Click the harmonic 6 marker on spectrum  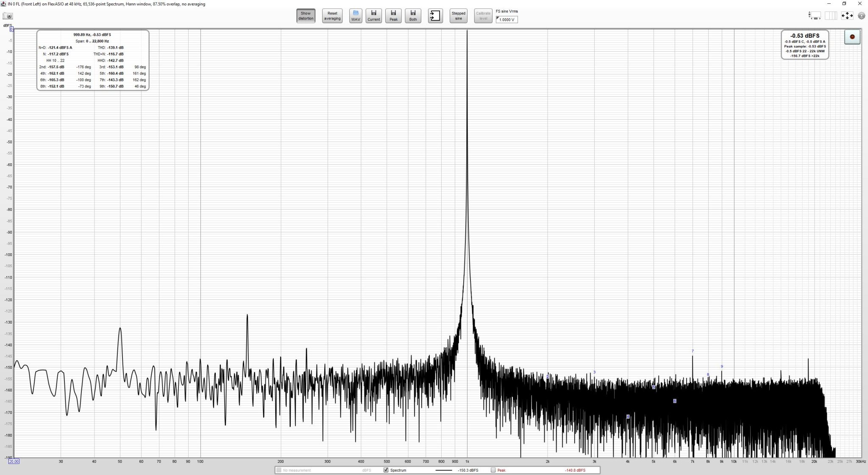675,401
